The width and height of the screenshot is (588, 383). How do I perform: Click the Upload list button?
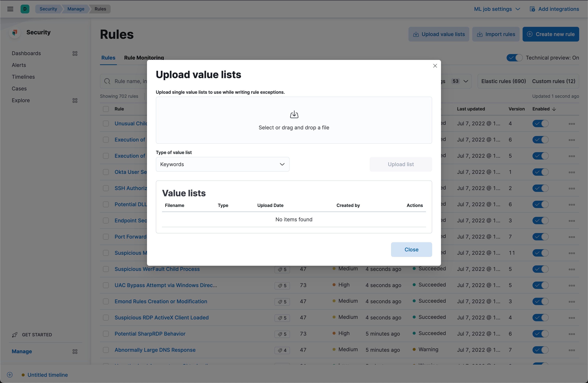click(x=400, y=164)
